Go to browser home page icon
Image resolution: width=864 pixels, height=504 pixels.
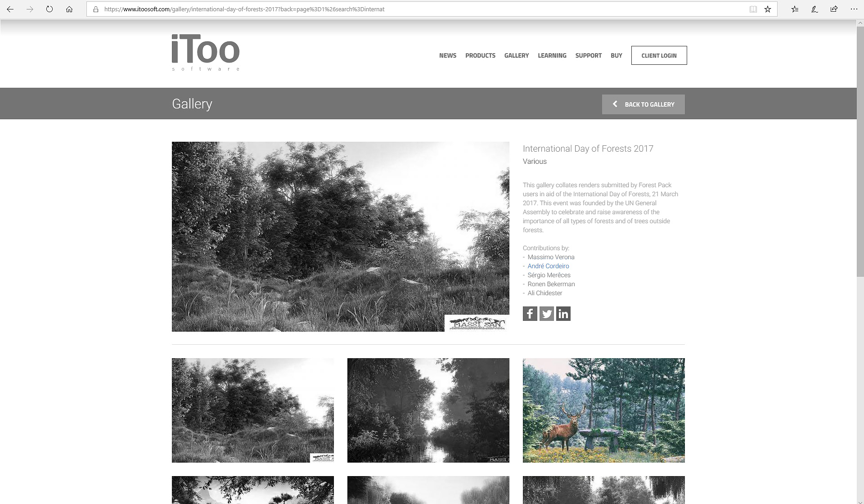[69, 9]
